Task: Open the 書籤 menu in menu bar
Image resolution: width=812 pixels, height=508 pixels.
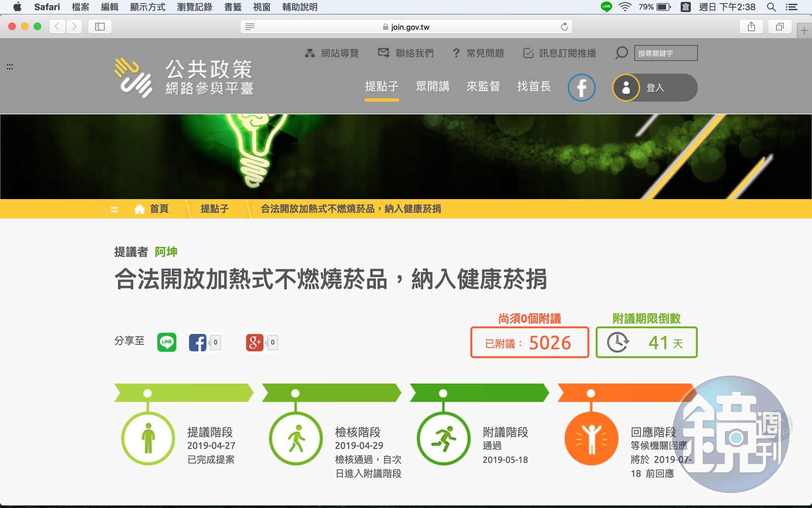Action: 232,7
